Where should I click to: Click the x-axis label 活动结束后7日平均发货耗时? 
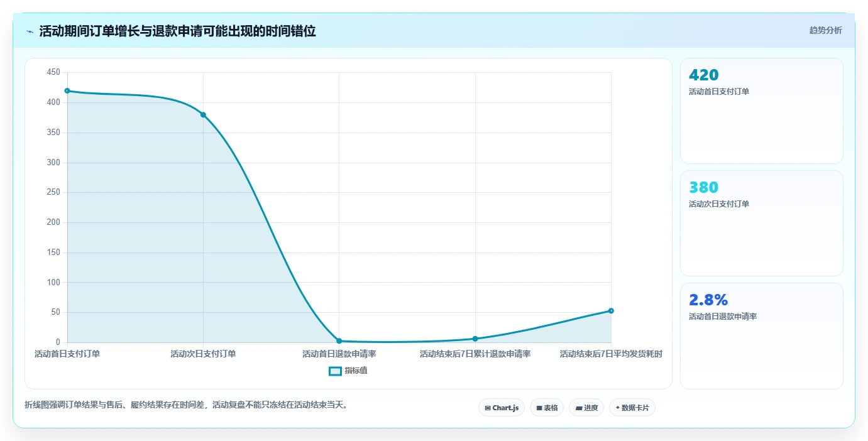point(611,354)
